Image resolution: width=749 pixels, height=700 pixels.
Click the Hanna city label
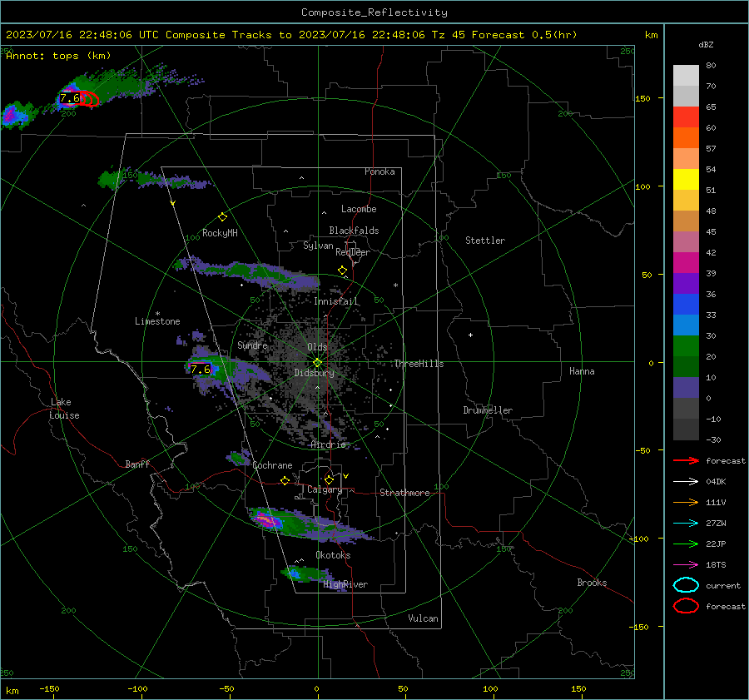click(x=582, y=371)
